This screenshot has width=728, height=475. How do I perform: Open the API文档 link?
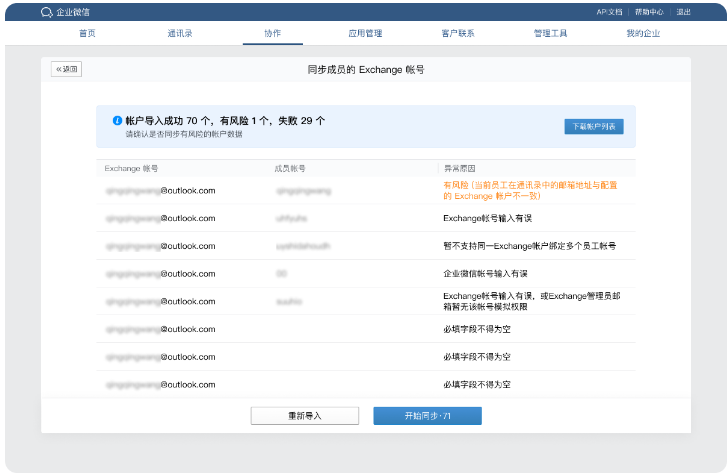(x=609, y=12)
